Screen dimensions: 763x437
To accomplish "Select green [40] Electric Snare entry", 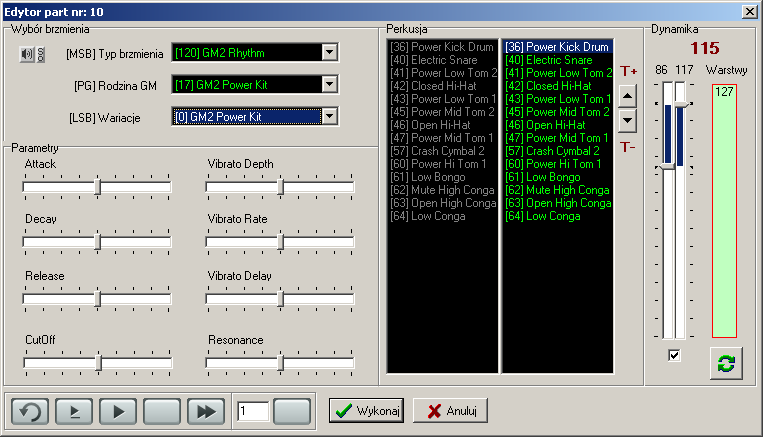I will [557, 60].
